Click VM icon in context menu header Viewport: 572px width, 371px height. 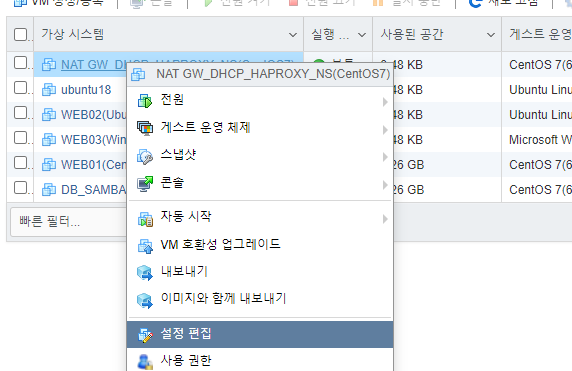tap(138, 74)
